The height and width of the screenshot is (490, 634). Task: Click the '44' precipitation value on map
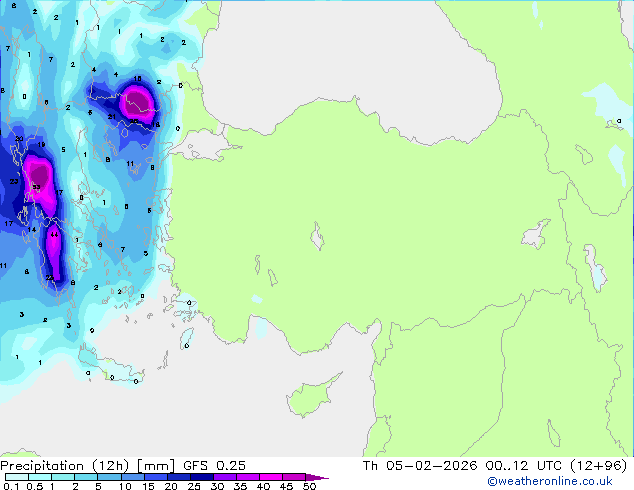54,234
